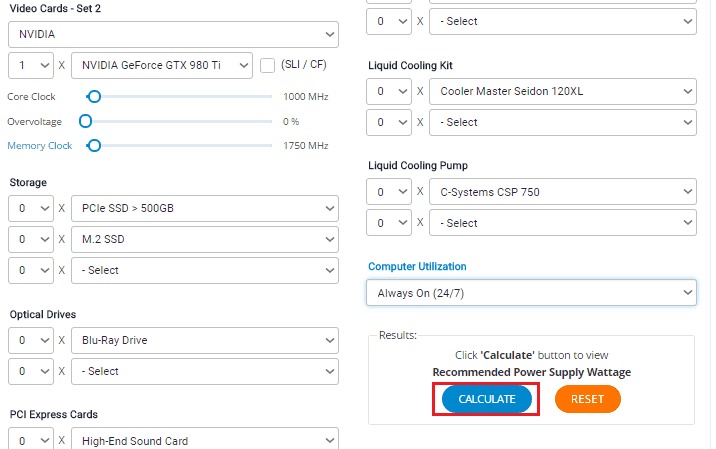Open the PCIe SSD > 500GB storage dropdown
The height and width of the screenshot is (449, 716).
(x=205, y=208)
